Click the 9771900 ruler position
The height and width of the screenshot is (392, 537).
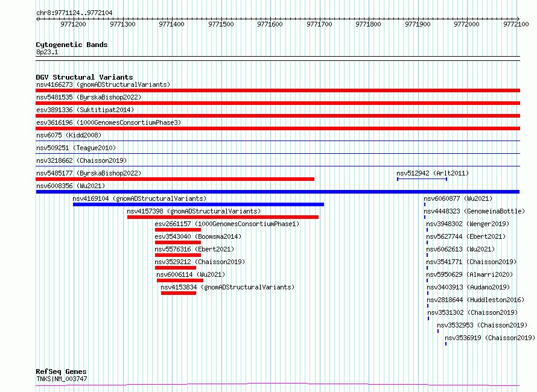click(x=418, y=24)
